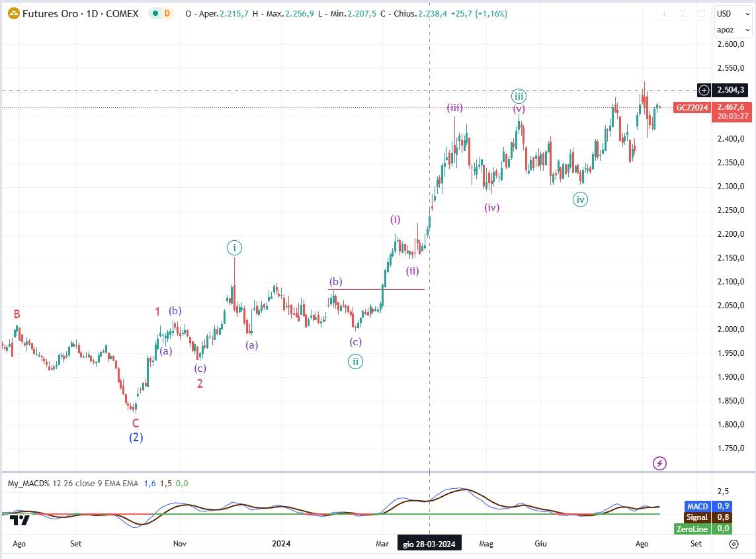The image size is (756, 559).
Task: Select the red B wave label
Action: 17,314
